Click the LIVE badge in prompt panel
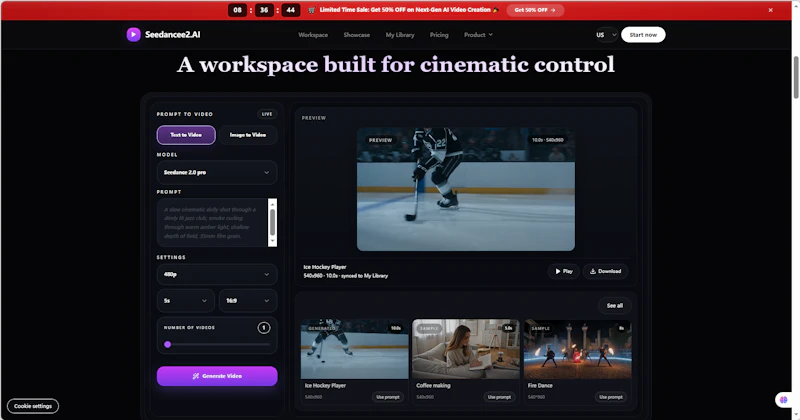The image size is (800, 420). pos(267,114)
